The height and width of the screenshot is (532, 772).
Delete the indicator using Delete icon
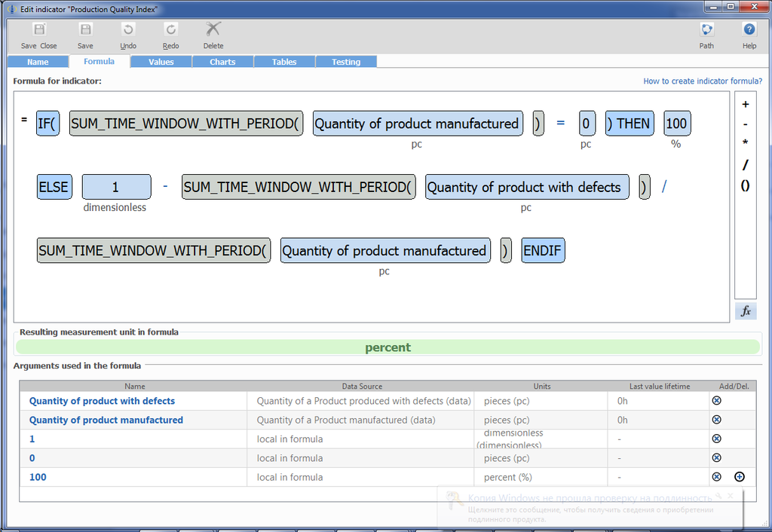[x=213, y=30]
